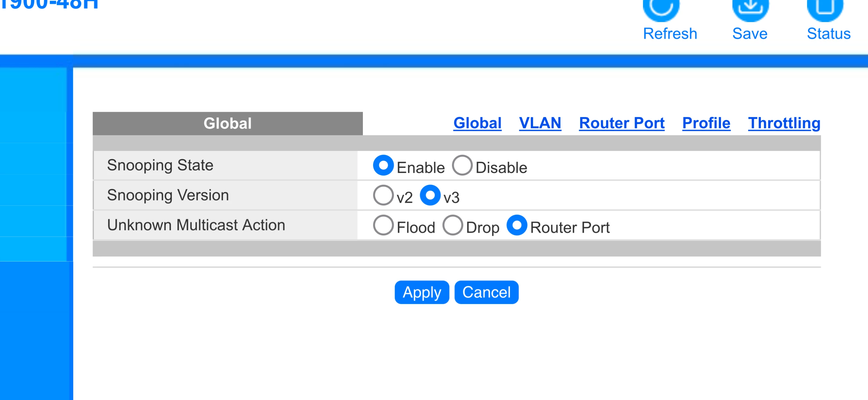Screen dimensions: 868x400
Task: Set Unknown Multicast Action to Drop
Action: tap(452, 225)
